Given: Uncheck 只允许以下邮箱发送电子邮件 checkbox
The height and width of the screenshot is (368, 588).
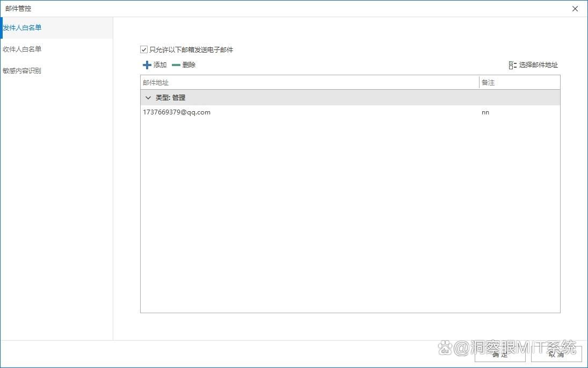Looking at the screenshot, I should [143, 49].
